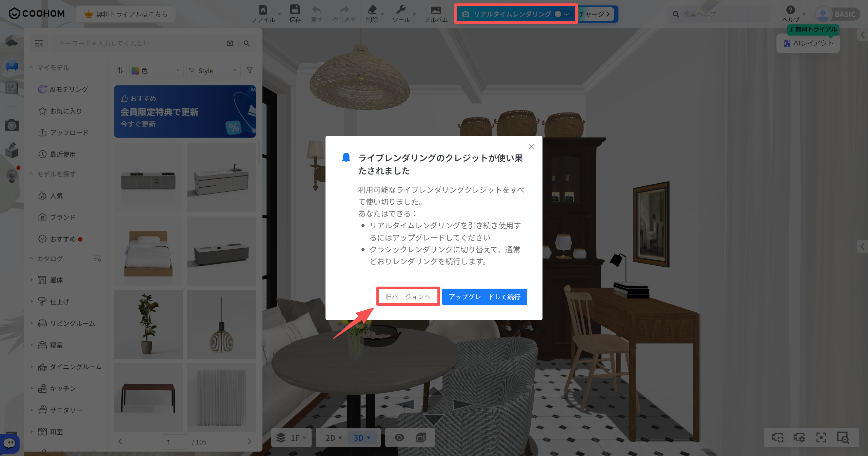Select the bed model thumbnail
Screen dimensions: 868x456
(x=148, y=251)
